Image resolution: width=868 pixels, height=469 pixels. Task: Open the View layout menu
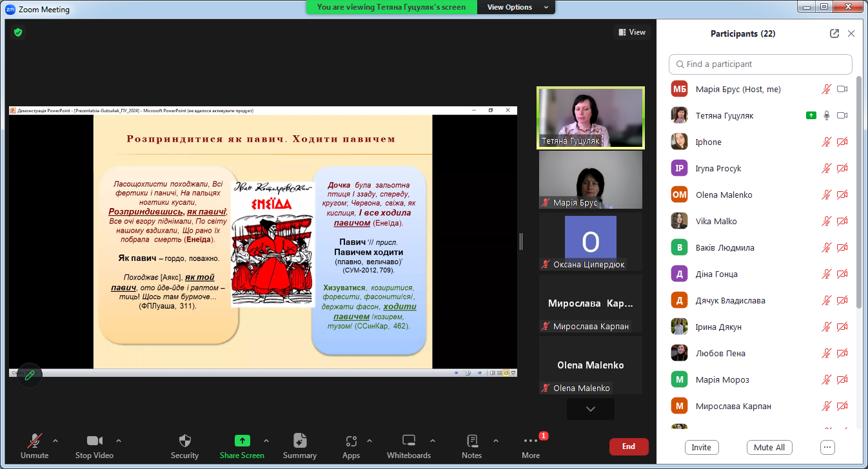click(x=632, y=32)
